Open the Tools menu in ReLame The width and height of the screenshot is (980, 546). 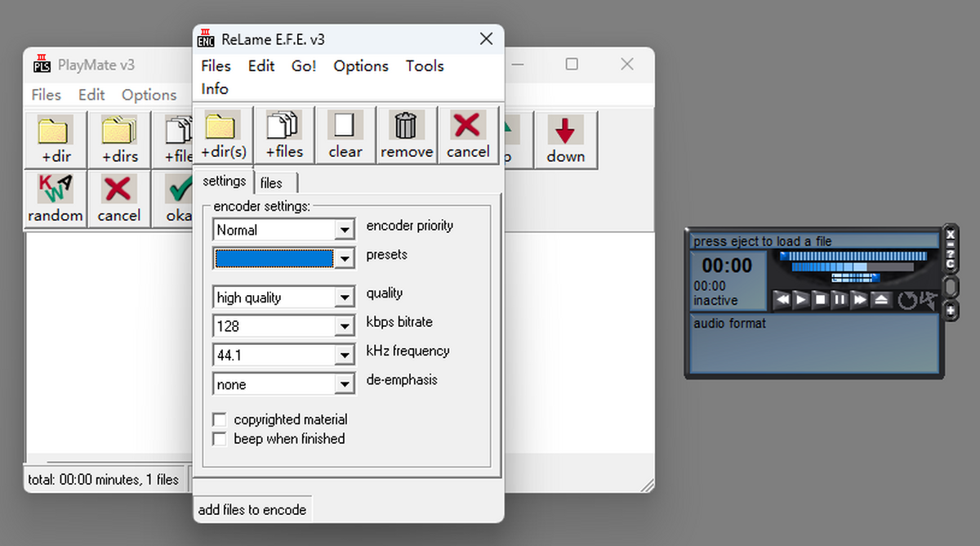[425, 66]
